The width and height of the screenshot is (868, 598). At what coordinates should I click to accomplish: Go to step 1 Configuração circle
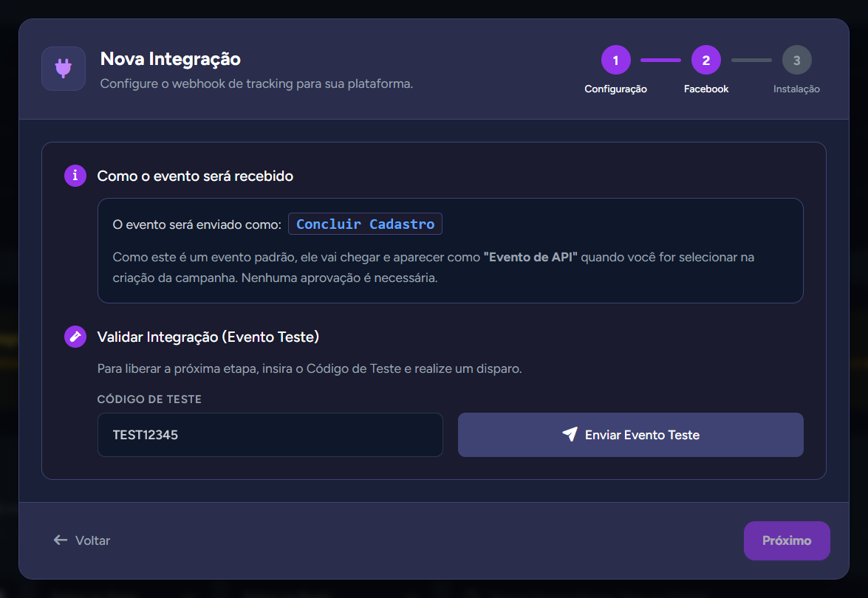coord(615,60)
